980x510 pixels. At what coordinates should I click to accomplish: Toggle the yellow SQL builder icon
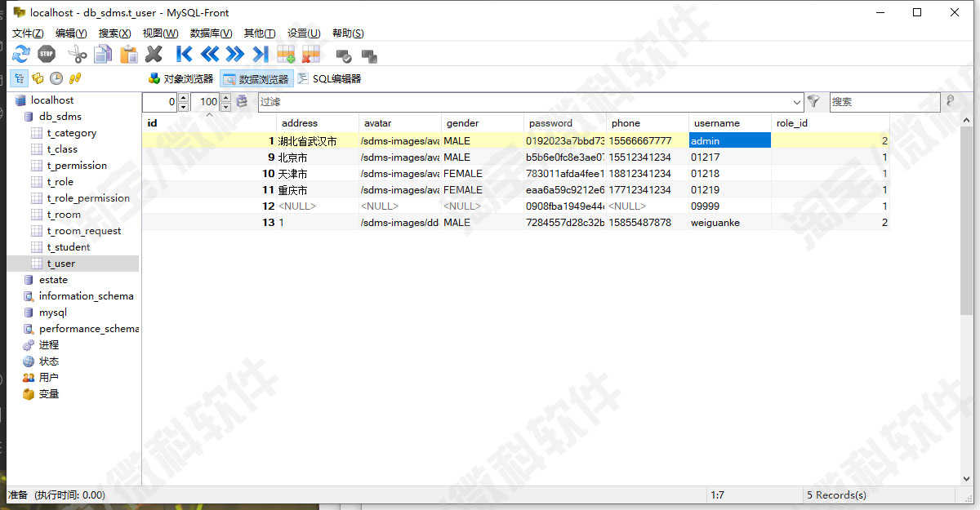tap(75, 78)
